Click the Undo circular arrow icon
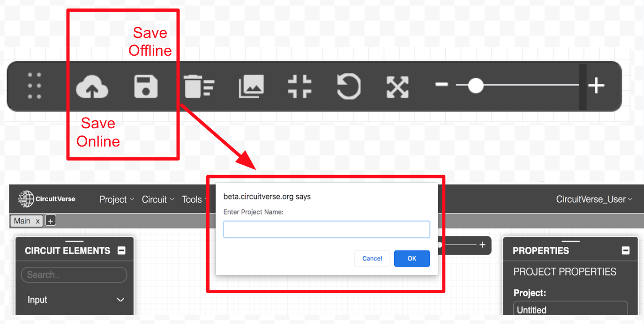644x324 pixels. pos(349,87)
